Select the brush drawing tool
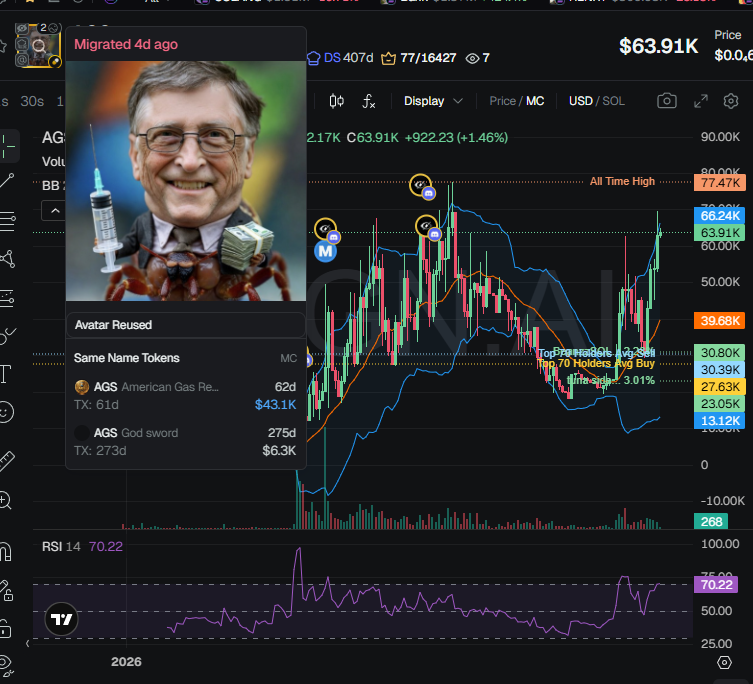The image size is (753, 684). point(7,335)
